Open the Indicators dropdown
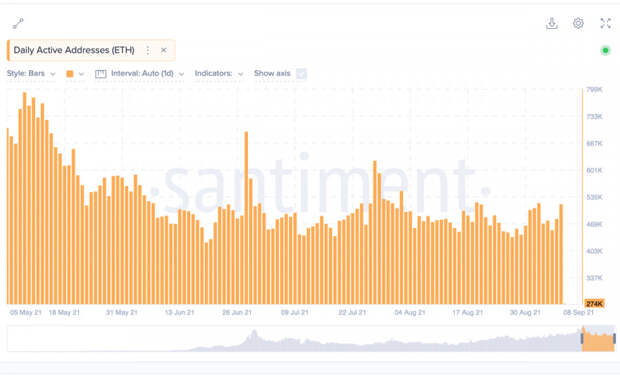This screenshot has width=620, height=376. pos(218,74)
